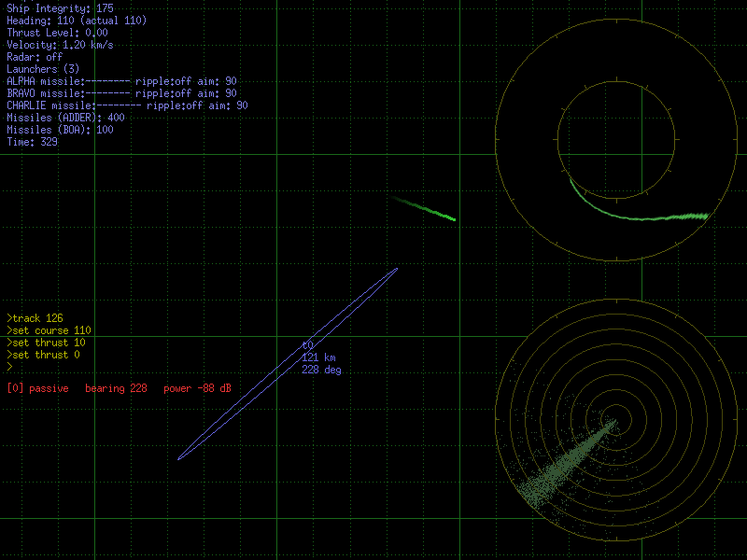
Task: Click the Velocity: 1.20 km/s readout
Action: click(x=60, y=45)
